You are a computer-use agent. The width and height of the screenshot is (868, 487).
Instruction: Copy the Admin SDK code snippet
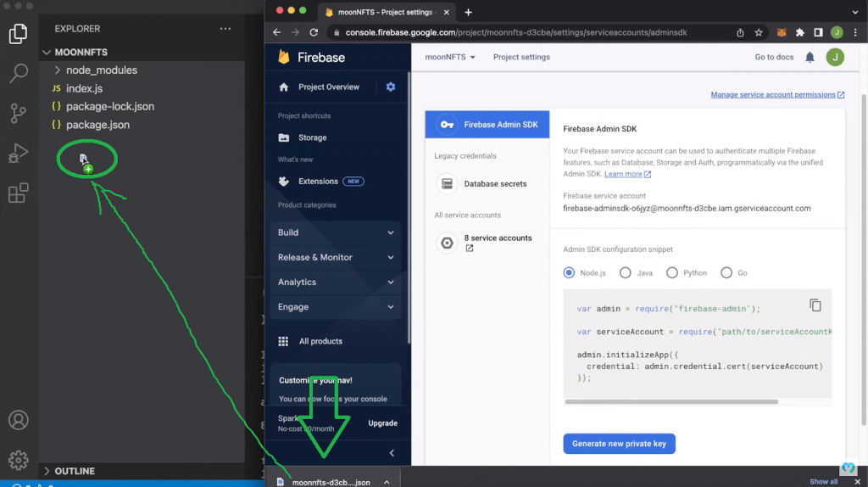(815, 305)
